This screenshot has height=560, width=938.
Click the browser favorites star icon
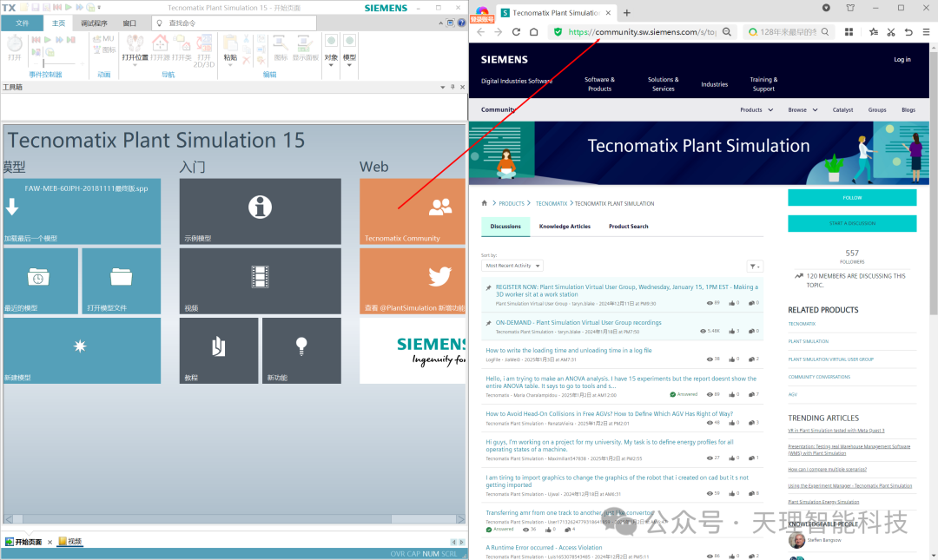point(874,32)
